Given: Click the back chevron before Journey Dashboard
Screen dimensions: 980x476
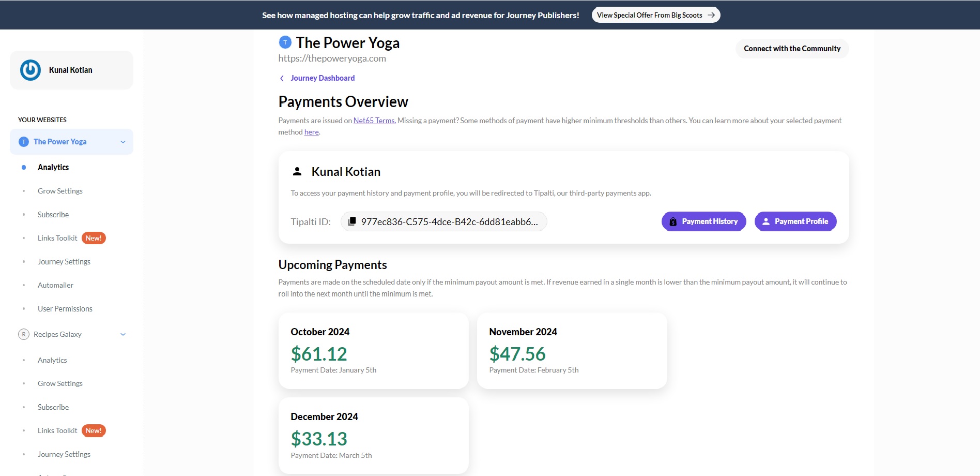Looking at the screenshot, I should pyautogui.click(x=282, y=79).
